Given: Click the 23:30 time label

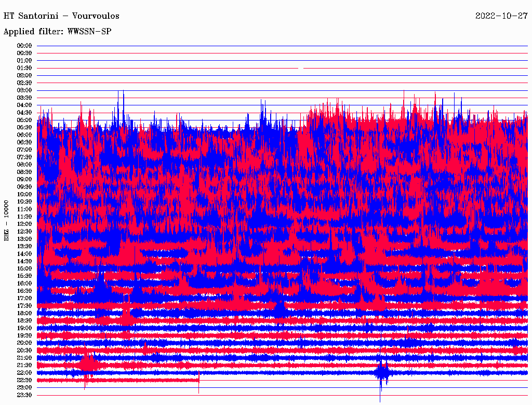Looking at the screenshot, I should [x=24, y=395].
